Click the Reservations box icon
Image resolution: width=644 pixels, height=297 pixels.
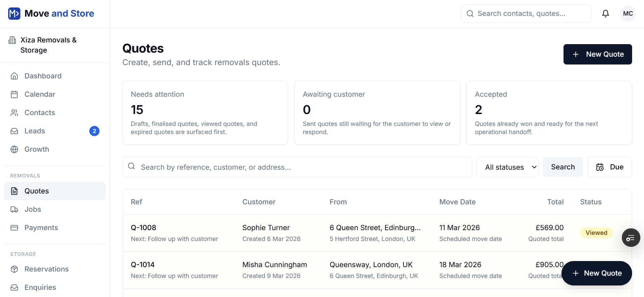tap(14, 269)
